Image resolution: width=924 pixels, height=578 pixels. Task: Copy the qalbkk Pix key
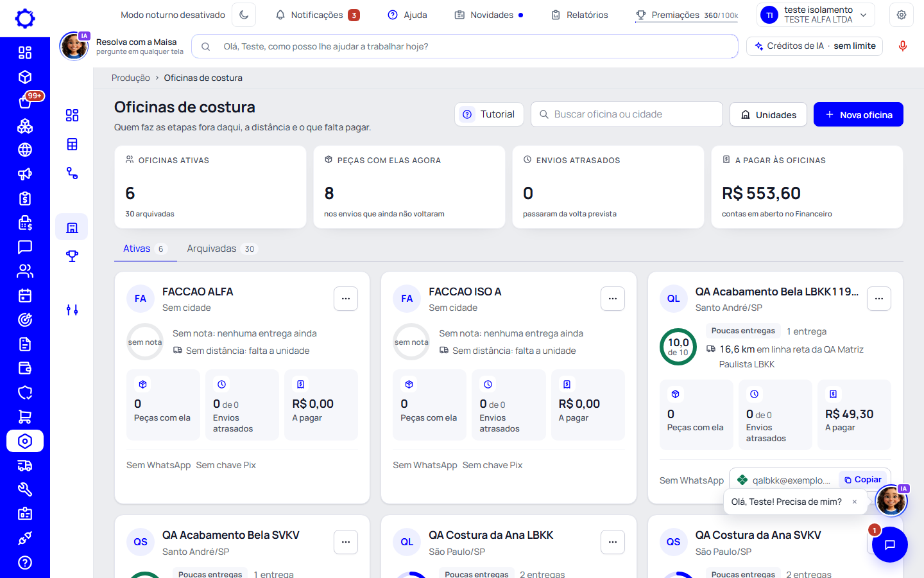863,480
